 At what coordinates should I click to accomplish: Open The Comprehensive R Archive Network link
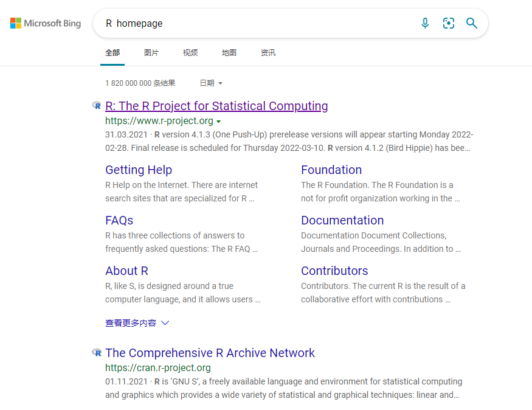pos(210,353)
